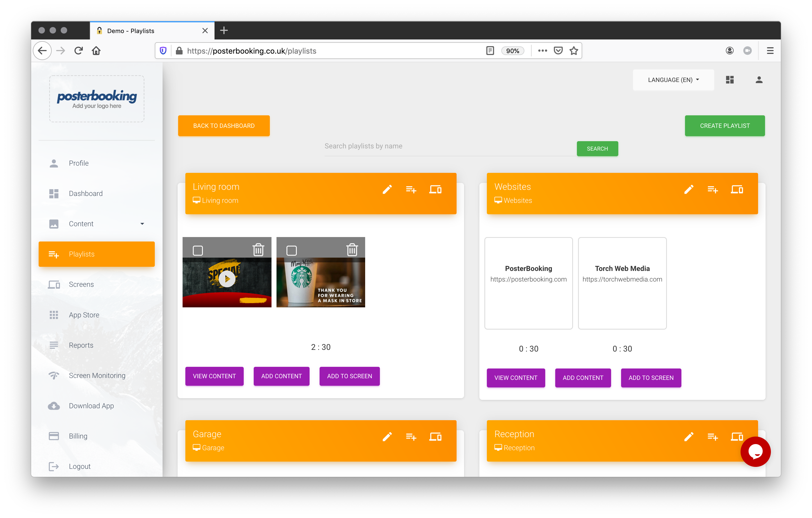Click the screens icon on the Websites header
This screenshot has height=518, width=812.
(x=737, y=190)
